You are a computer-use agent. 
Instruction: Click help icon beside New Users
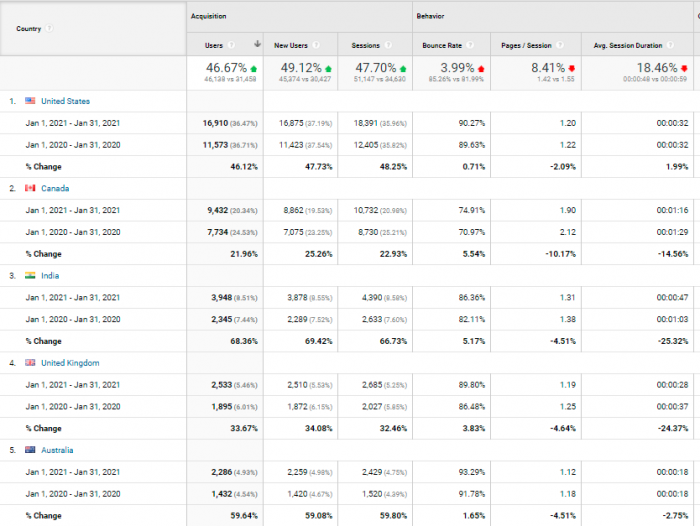pos(316,45)
